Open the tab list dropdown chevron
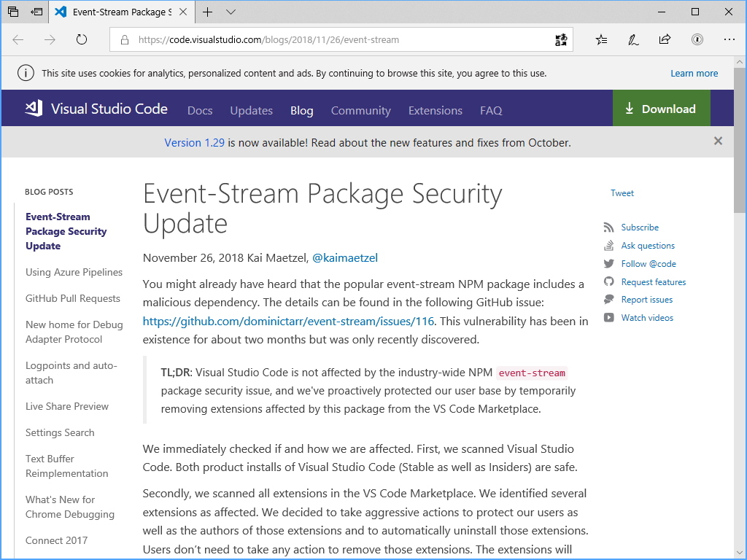This screenshot has height=560, width=747. (231, 12)
